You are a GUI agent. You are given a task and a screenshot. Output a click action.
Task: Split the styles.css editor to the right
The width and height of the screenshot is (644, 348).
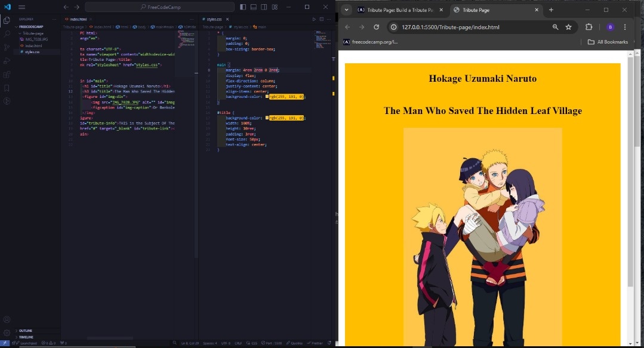pyautogui.click(x=322, y=19)
